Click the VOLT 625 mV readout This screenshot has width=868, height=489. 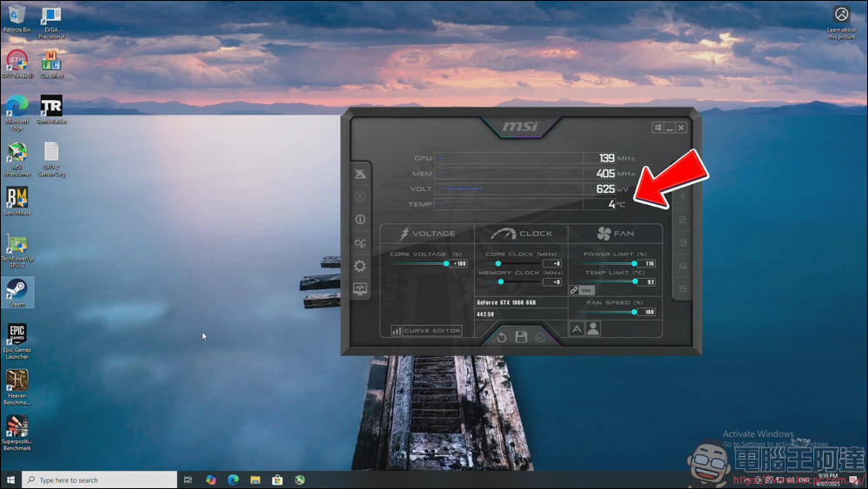[x=606, y=188]
